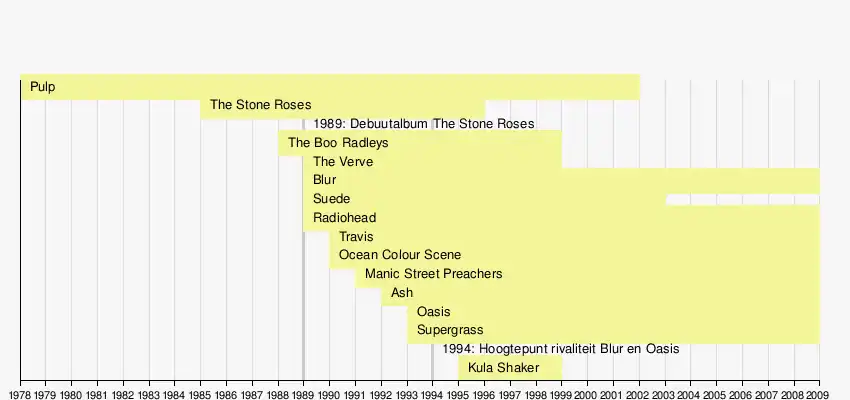Select The Verve label
Screen dimensions: 850x400
point(343,162)
